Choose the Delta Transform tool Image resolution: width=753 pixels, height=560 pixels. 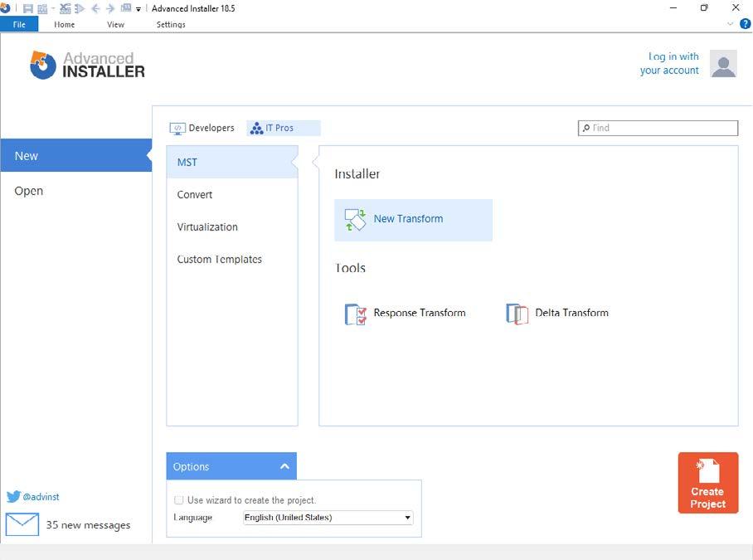[557, 314]
